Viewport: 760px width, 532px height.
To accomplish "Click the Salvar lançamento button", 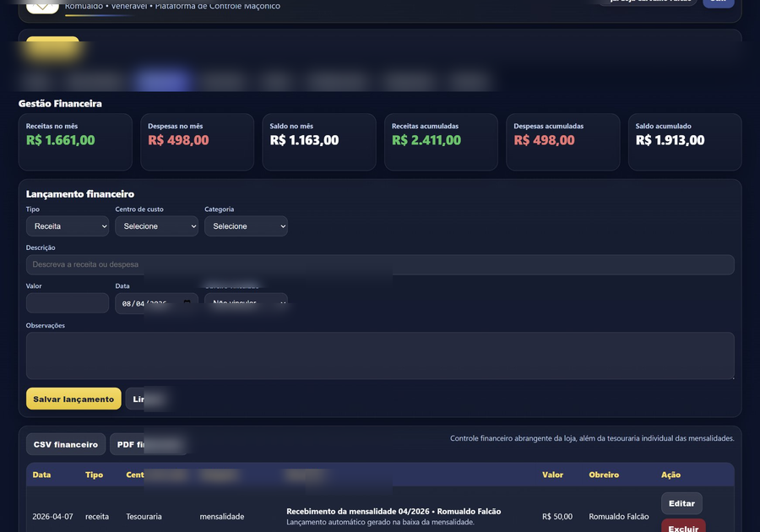I will pyautogui.click(x=73, y=399).
